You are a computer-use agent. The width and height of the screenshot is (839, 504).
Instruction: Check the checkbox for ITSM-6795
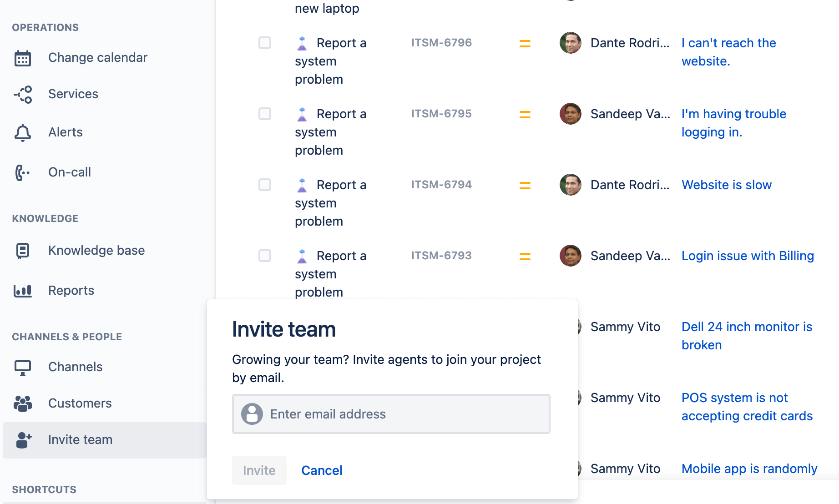264,114
